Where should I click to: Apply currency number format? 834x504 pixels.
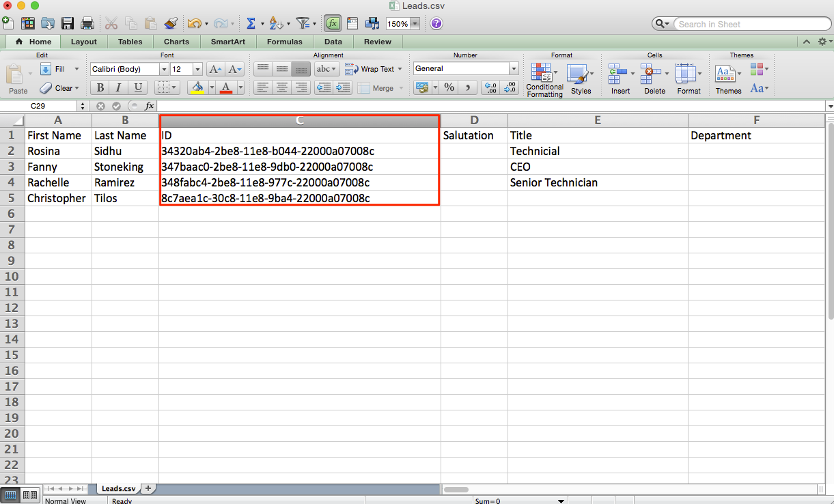(x=421, y=87)
